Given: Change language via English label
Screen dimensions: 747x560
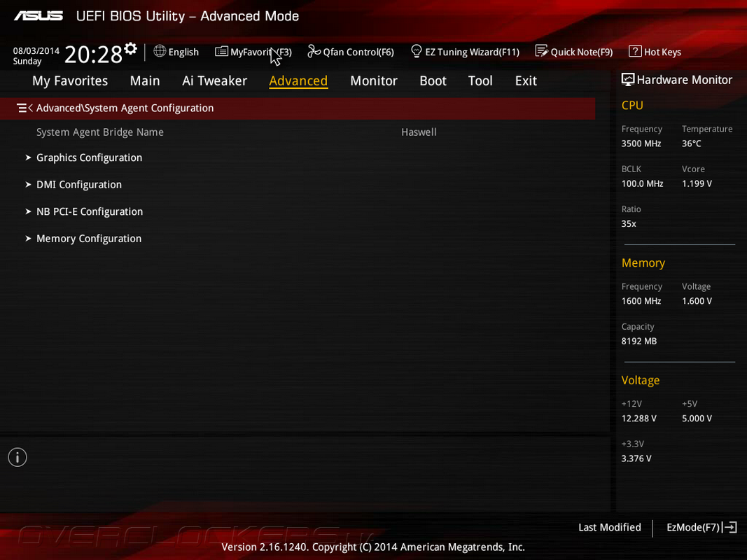Looking at the screenshot, I should click(x=183, y=52).
